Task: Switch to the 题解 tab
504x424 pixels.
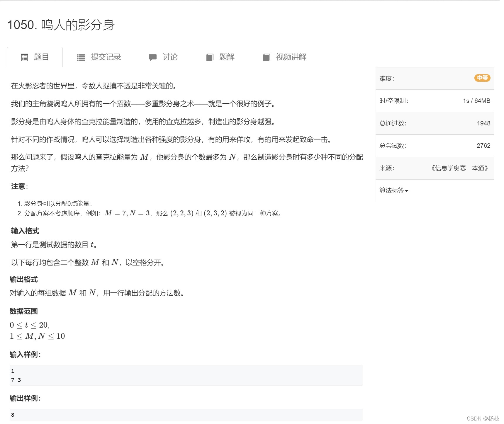Action: [x=220, y=57]
